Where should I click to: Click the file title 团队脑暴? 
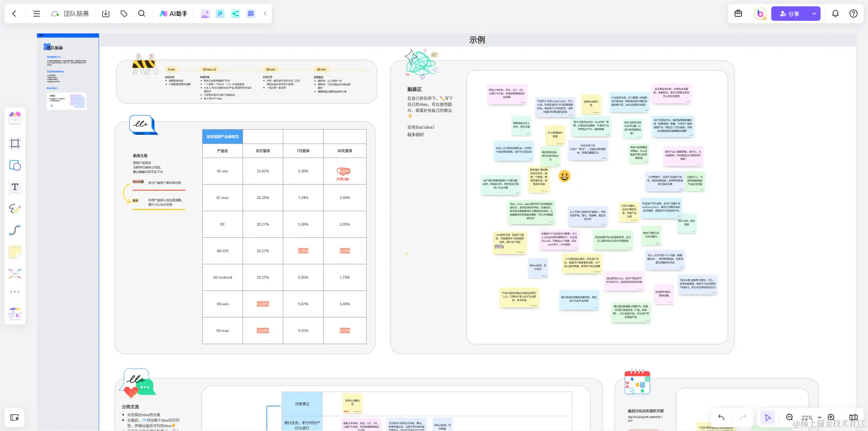point(76,14)
